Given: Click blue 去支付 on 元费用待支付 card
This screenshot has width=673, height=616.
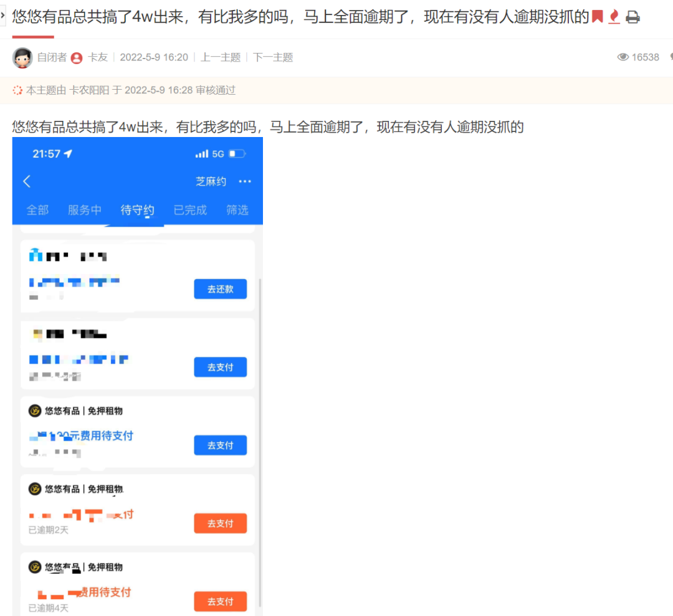Looking at the screenshot, I should tap(220, 445).
